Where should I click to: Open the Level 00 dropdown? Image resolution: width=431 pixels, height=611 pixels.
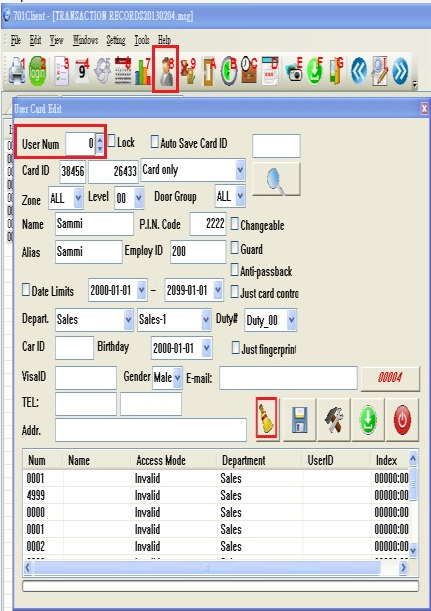point(139,198)
